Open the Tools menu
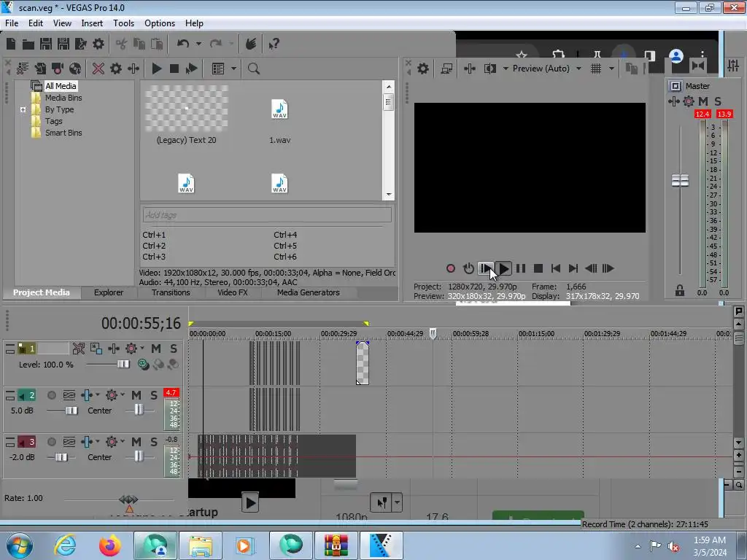The height and width of the screenshot is (560, 747). [x=123, y=23]
